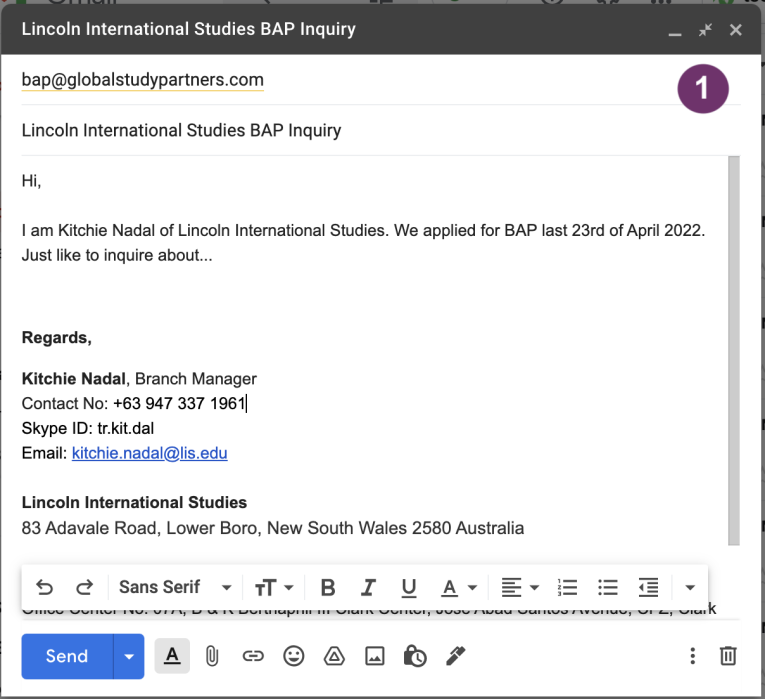Click the 'Just like to inquire about...' line
Image resolution: width=765 pixels, height=699 pixels.
coord(117,255)
